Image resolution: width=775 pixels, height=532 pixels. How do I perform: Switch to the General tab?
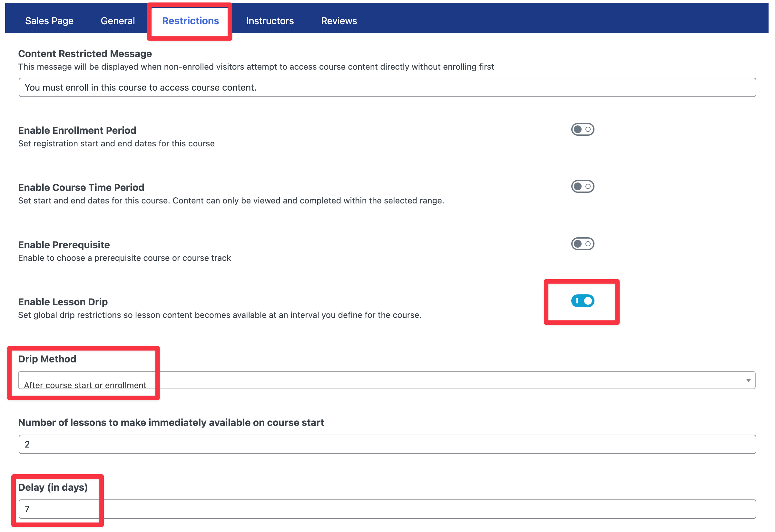coord(118,21)
